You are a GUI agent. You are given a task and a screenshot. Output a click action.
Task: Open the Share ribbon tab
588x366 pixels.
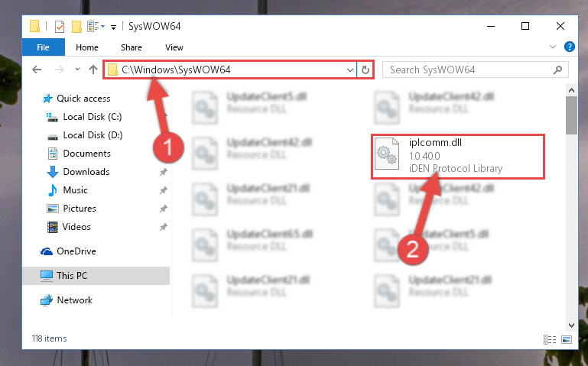tap(132, 47)
